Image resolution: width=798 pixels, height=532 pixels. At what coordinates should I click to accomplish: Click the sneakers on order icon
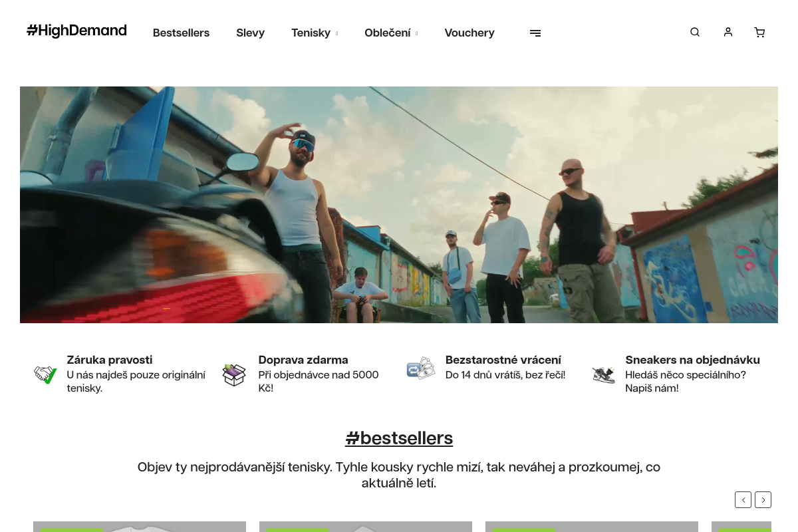coord(604,374)
